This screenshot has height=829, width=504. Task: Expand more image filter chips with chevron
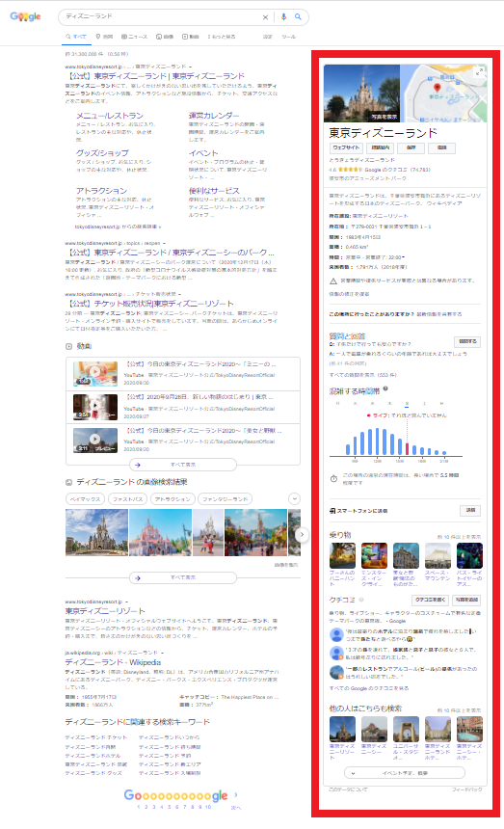tap(294, 498)
